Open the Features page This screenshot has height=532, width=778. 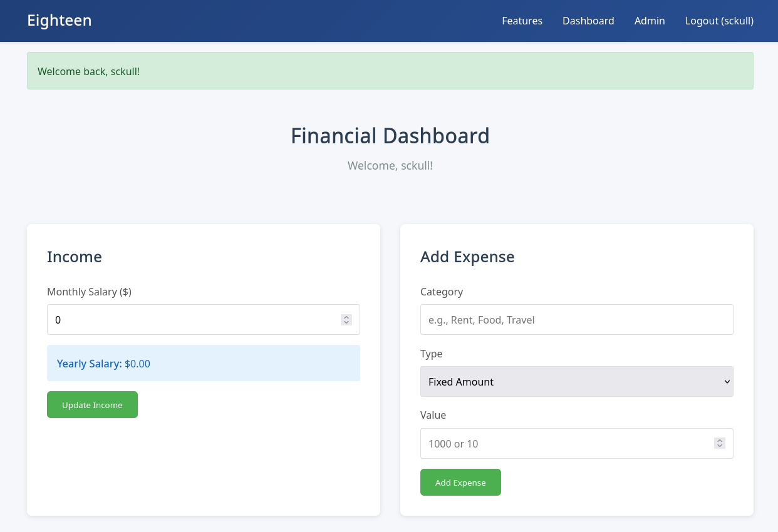[x=522, y=21]
